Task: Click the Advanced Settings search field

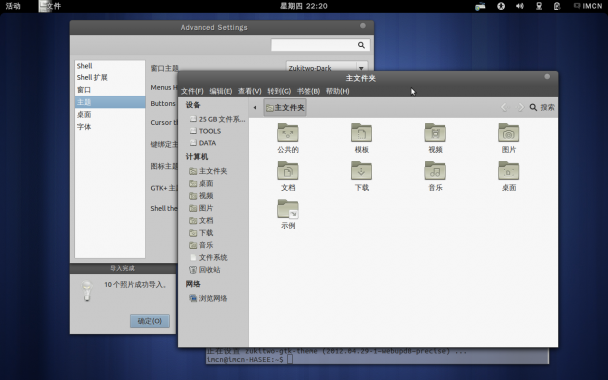Action: point(320,45)
